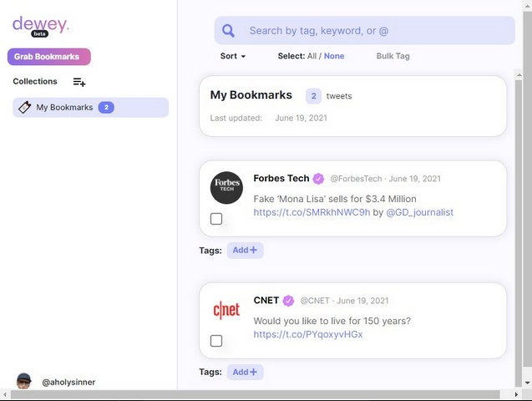Click the search magnifier icon
Image resolution: width=532 pixels, height=401 pixels.
click(x=228, y=31)
